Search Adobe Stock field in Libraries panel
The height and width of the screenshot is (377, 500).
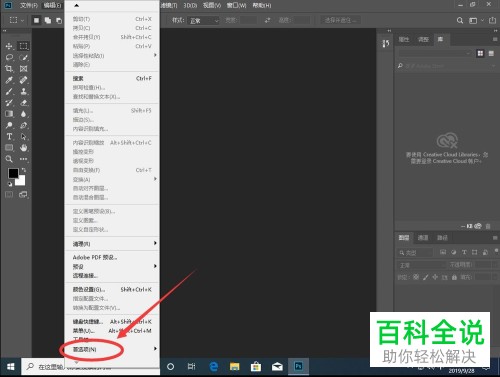coord(446,66)
